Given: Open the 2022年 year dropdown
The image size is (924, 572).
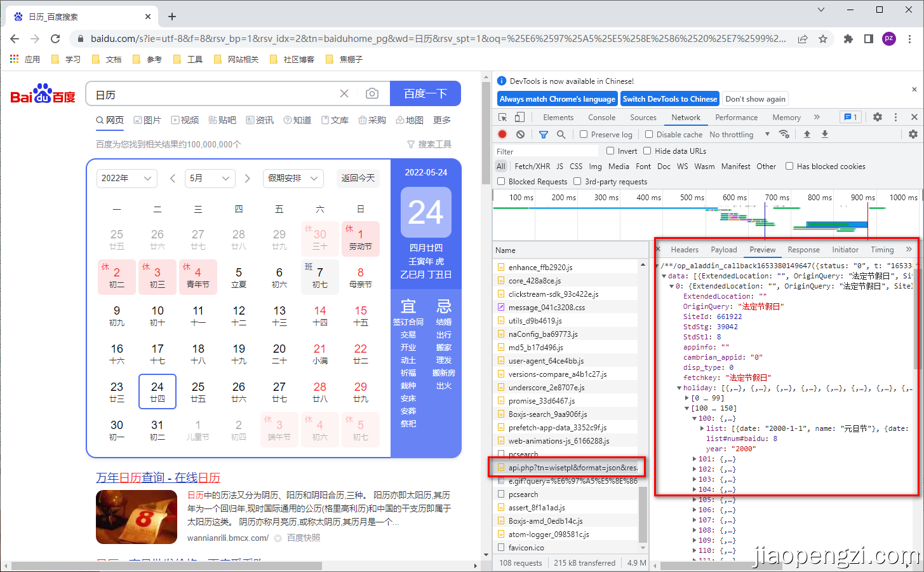Looking at the screenshot, I should 127,179.
